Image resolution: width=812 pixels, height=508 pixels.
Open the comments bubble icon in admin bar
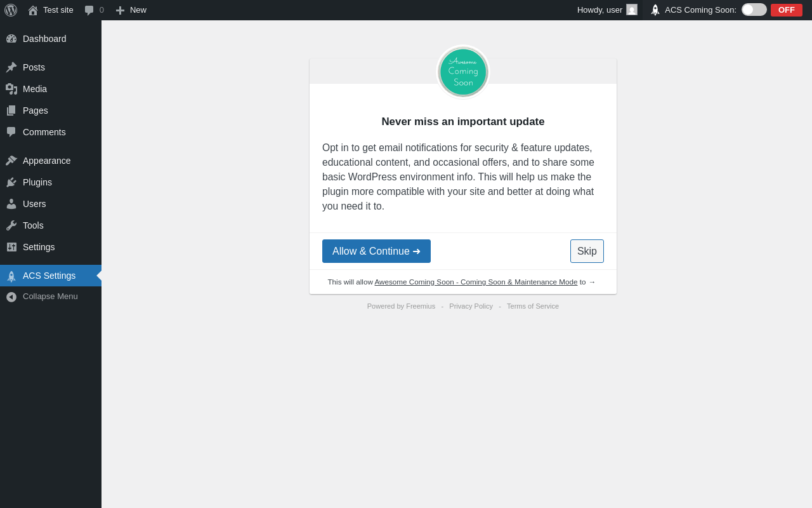point(89,10)
